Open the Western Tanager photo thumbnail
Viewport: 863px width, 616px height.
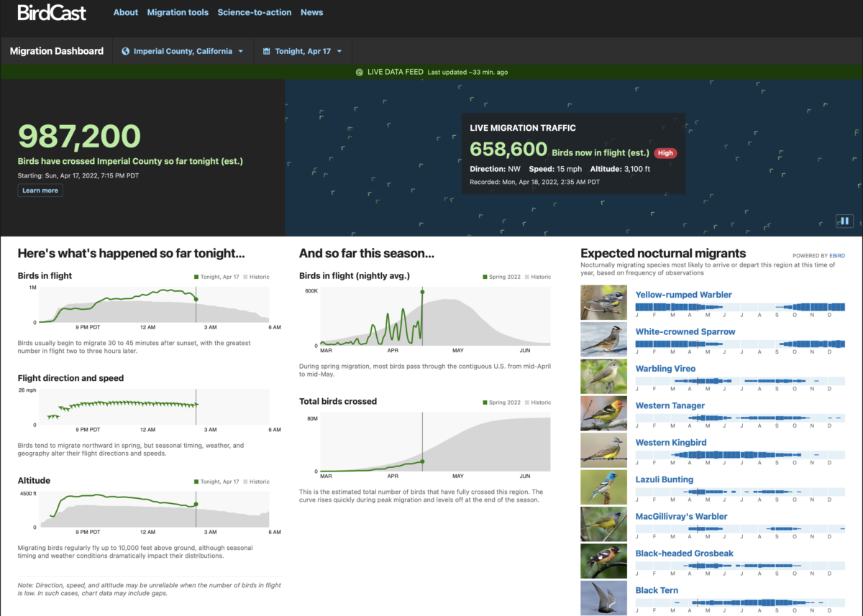coord(603,413)
